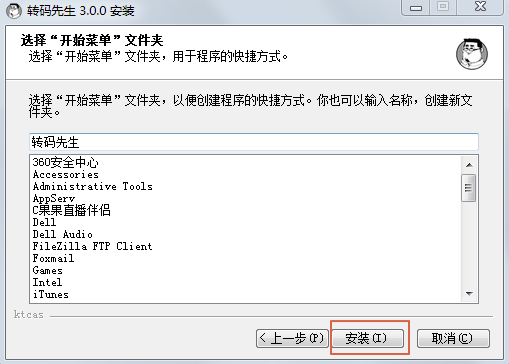
Task: Pick the C果果直播伴侣 folder entry
Action: [x=71, y=210]
